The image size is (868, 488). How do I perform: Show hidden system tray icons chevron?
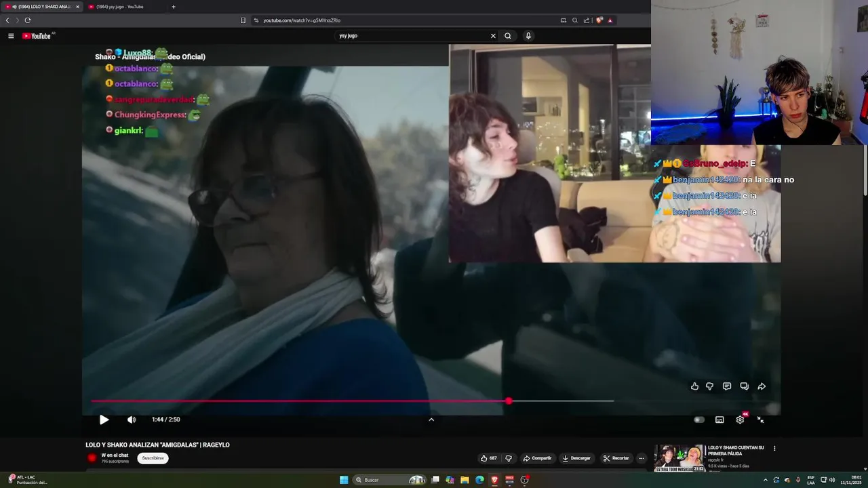766,480
